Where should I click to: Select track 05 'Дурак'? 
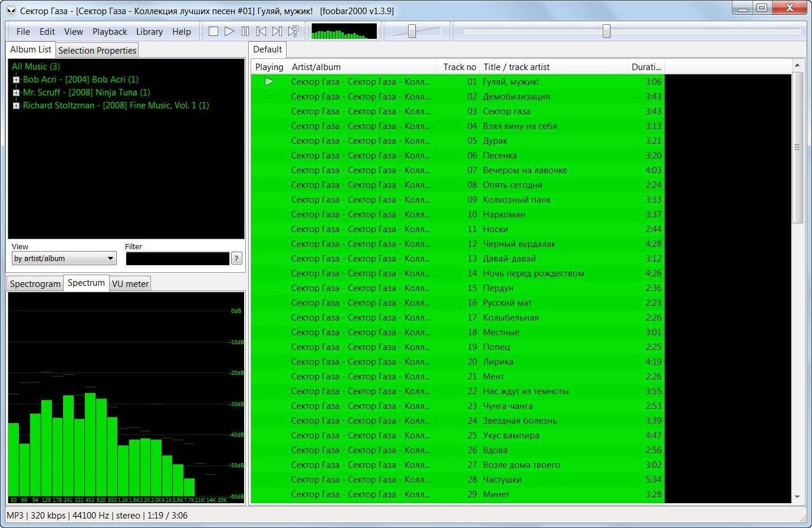click(x=458, y=141)
